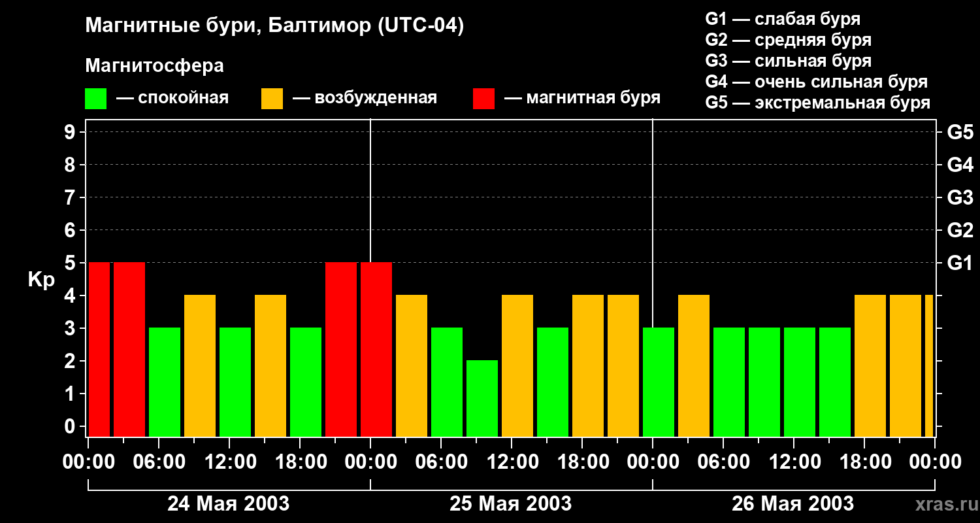
Task: Select the "26 Мая 2003" date label
Action: 792,504
